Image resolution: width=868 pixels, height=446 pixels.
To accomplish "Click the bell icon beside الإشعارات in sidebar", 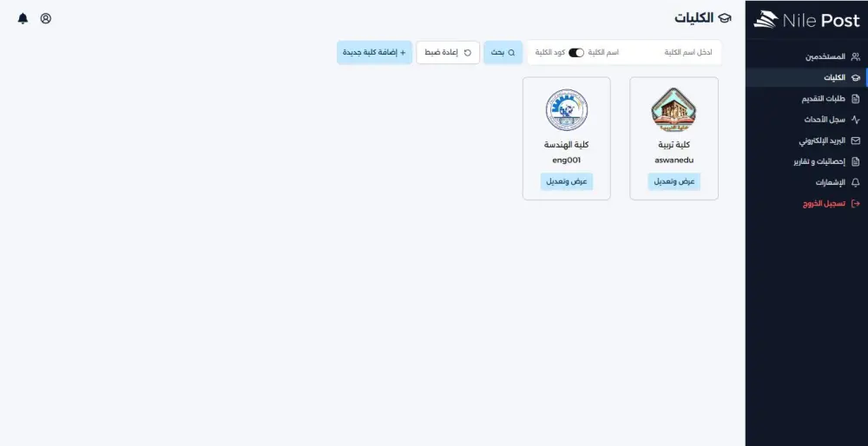I will (x=855, y=182).
